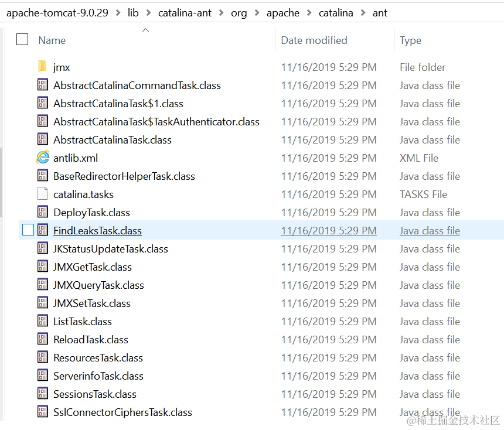
Task: Select file name ListTask.class
Action: click(x=83, y=322)
